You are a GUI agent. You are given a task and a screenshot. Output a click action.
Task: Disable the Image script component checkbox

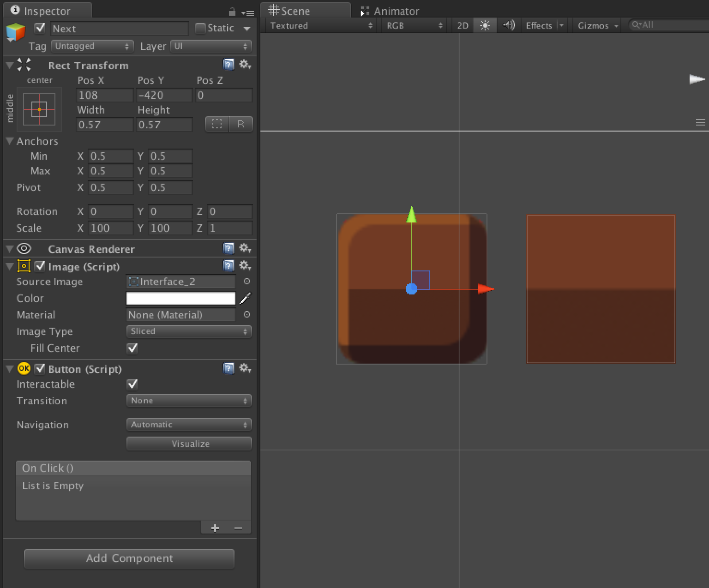(40, 266)
